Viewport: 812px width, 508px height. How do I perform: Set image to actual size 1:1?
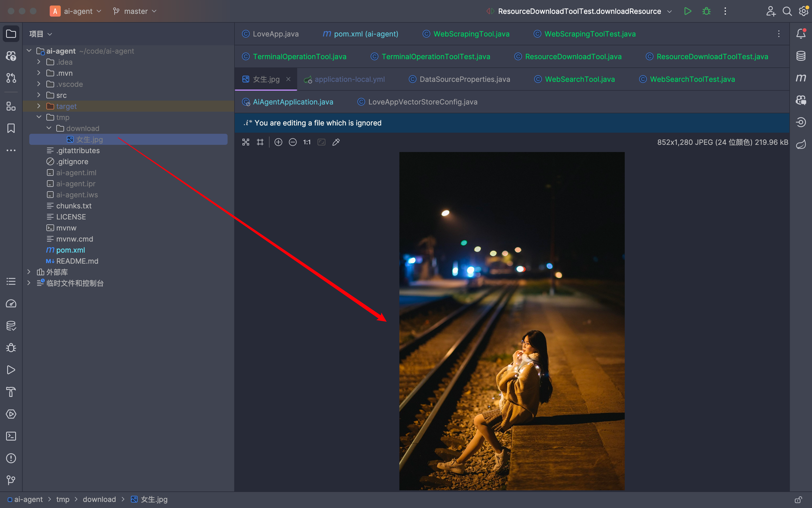coord(307,142)
